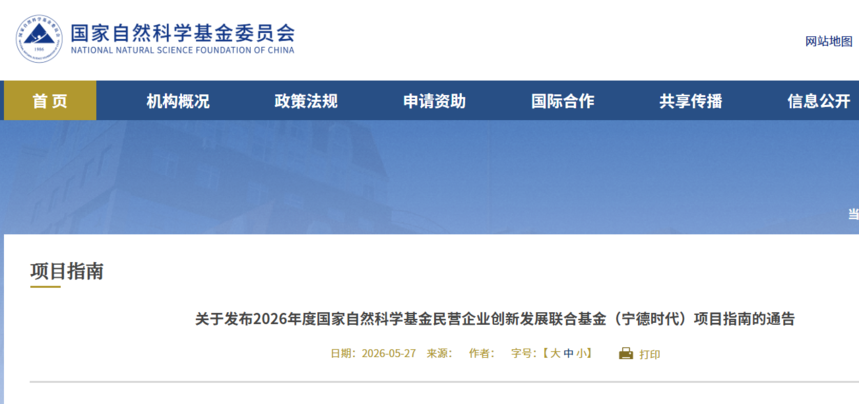The height and width of the screenshot is (404, 859).
Task: Click the date 2026-05-27
Action: (388, 354)
